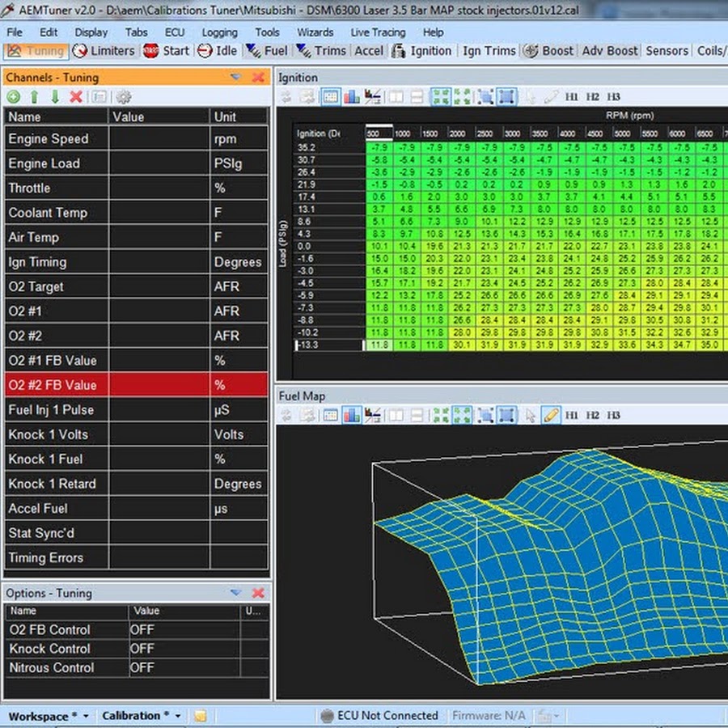Click the graph axes icon in the Fuel Map toolbar
Viewport: 728px width, 728px height.
click(x=372, y=415)
